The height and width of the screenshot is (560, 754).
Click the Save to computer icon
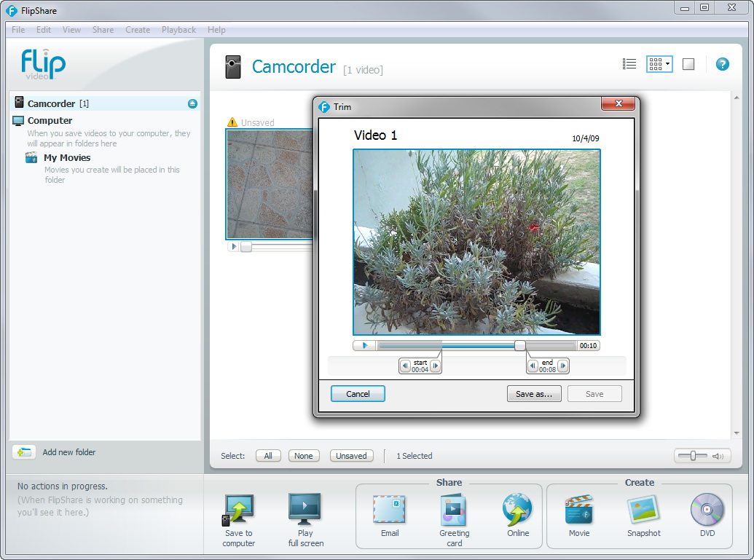[x=239, y=511]
